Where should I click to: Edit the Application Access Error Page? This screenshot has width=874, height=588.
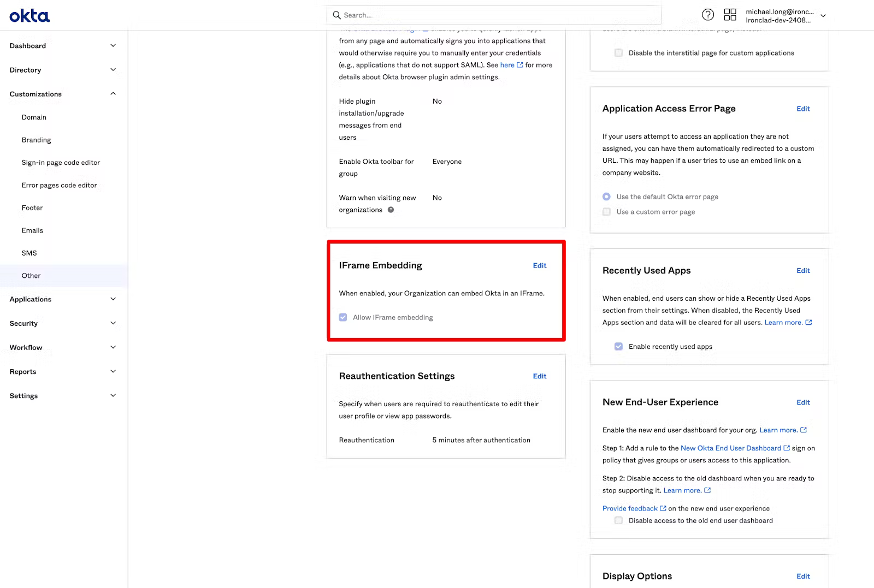[803, 109]
